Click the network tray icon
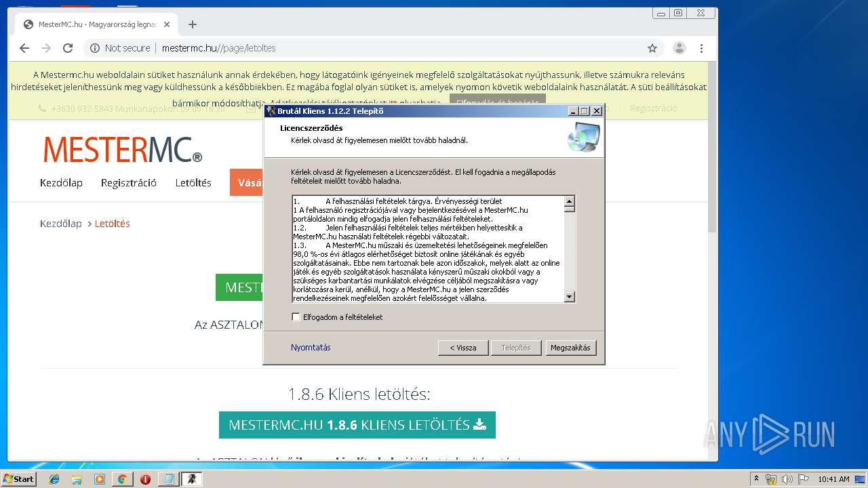The height and width of the screenshot is (488, 868). [x=770, y=479]
